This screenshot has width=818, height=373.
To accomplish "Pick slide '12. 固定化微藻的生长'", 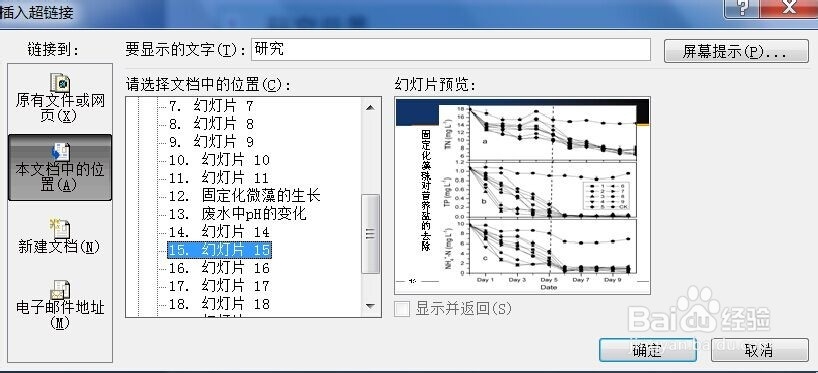I will tap(244, 196).
